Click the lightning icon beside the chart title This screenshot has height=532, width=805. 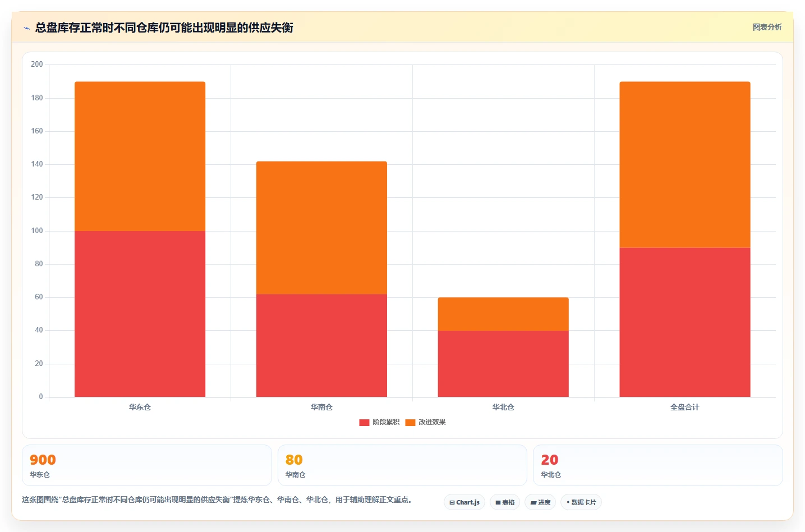26,28
